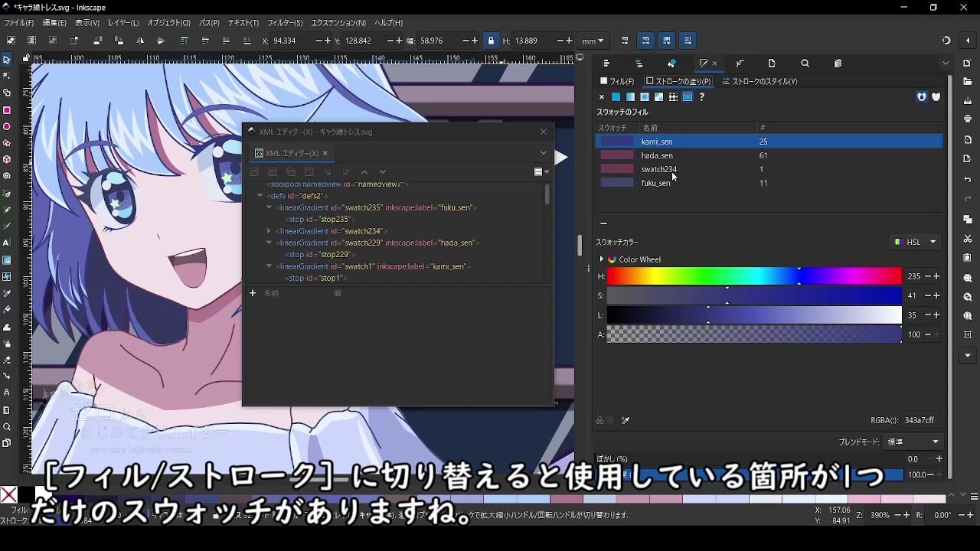Viewport: 980px width, 551px height.
Task: Open the Align and Distribute panel tab
Action: 606,64
